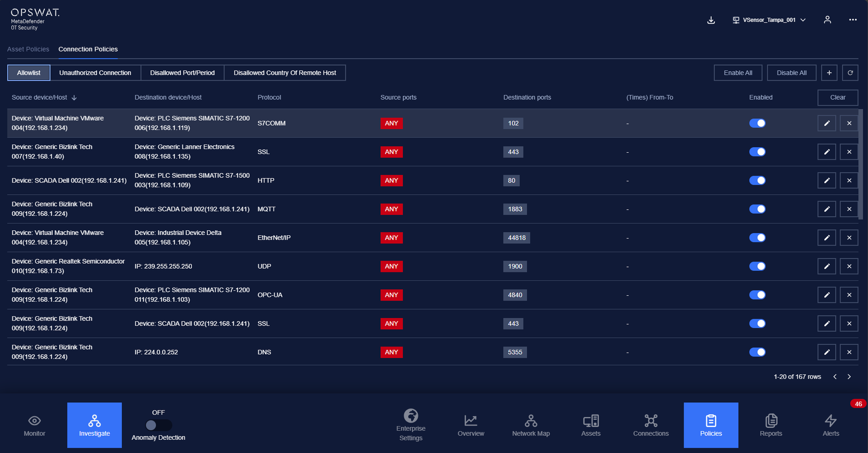The image size is (868, 453).
Task: Go to previous page of rows
Action: point(835,377)
